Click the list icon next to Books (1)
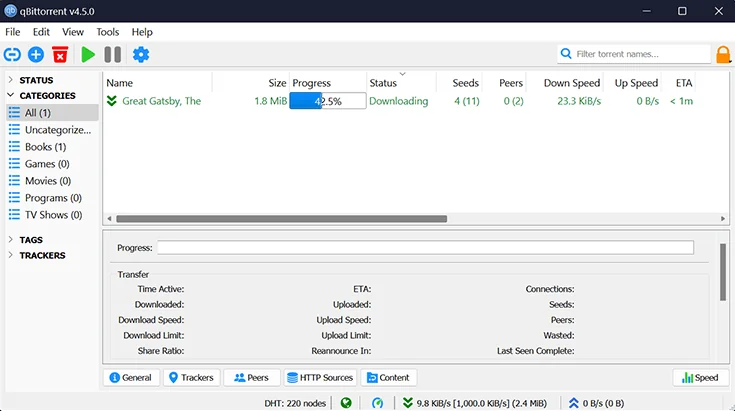 point(15,147)
